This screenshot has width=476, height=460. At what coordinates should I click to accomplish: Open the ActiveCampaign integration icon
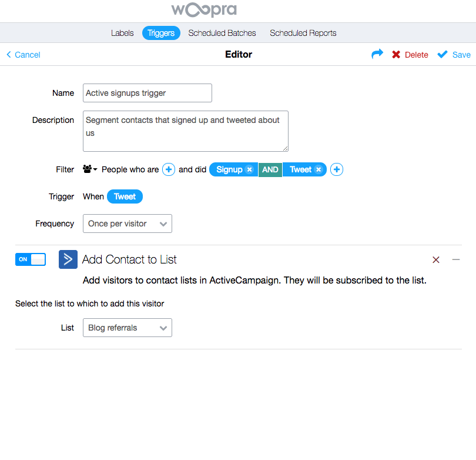(68, 259)
